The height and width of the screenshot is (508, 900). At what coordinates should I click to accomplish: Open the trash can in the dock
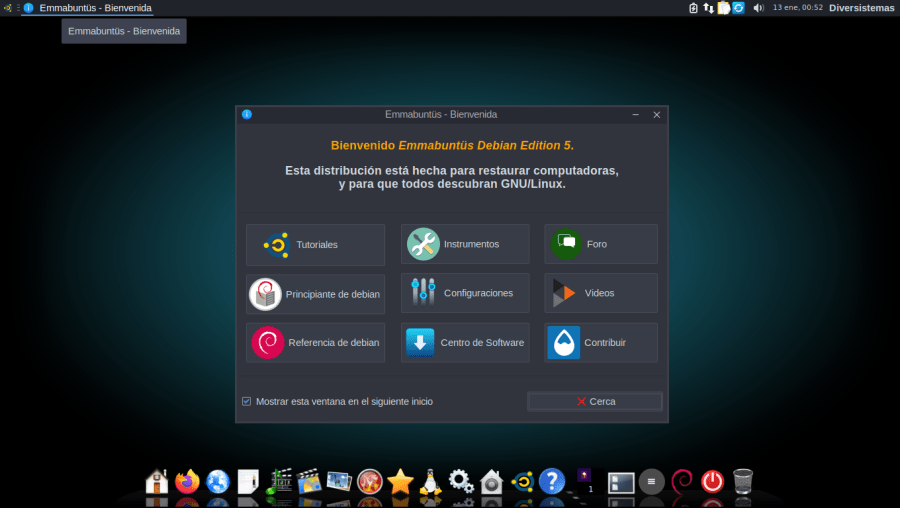(x=743, y=482)
